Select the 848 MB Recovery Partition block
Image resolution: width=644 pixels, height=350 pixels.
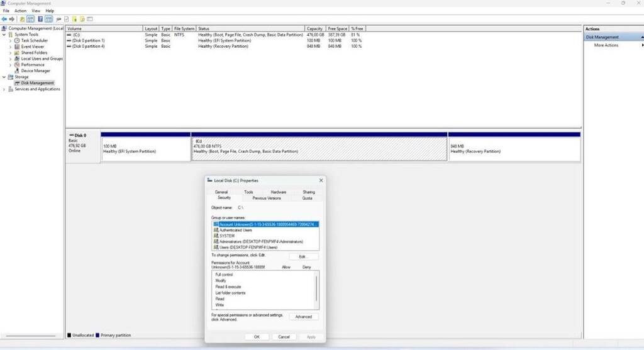pos(514,147)
